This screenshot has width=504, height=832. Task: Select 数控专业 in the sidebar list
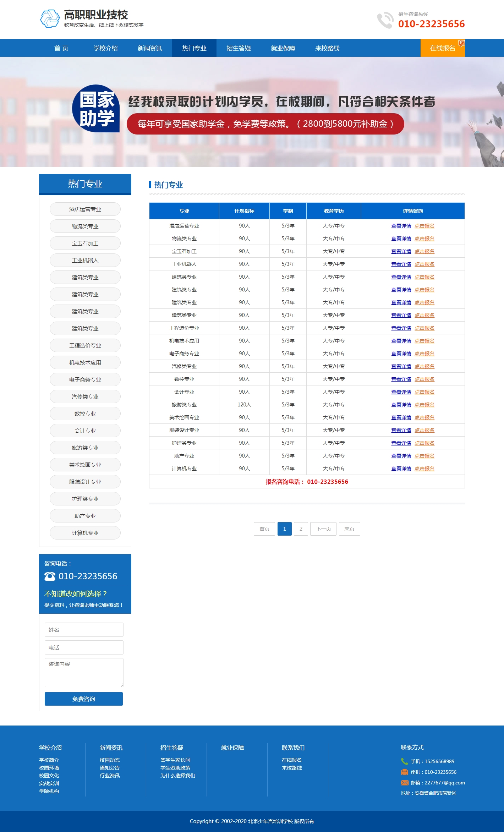[x=85, y=414]
